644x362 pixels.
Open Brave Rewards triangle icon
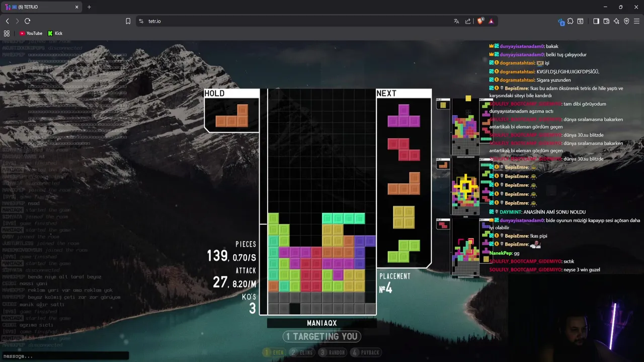click(x=491, y=21)
